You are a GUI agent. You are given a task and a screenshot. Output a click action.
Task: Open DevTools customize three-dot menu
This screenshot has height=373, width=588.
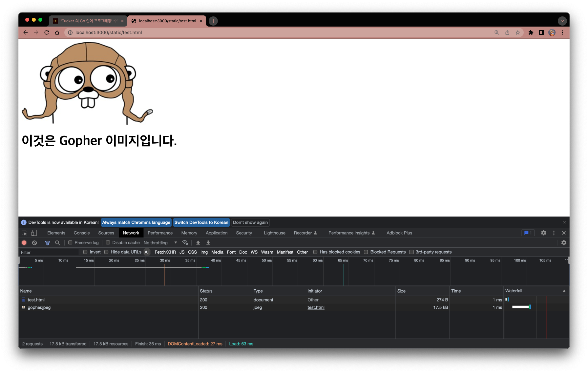tap(554, 233)
